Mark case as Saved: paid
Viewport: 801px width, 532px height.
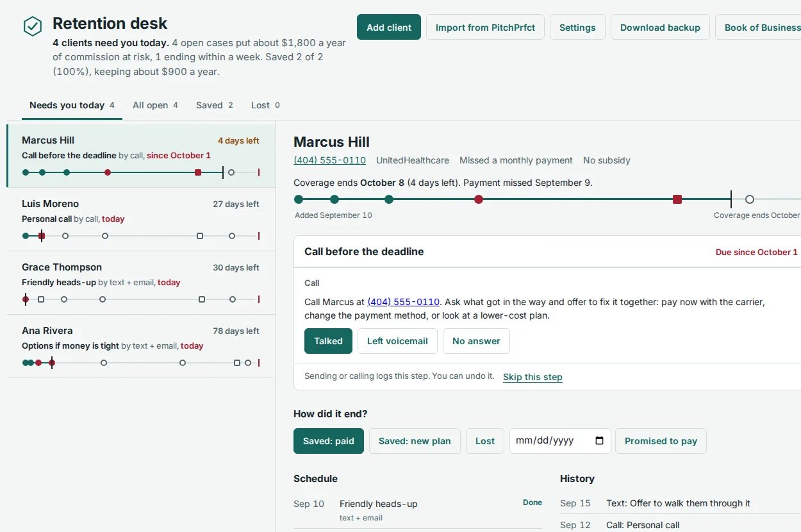[329, 441]
